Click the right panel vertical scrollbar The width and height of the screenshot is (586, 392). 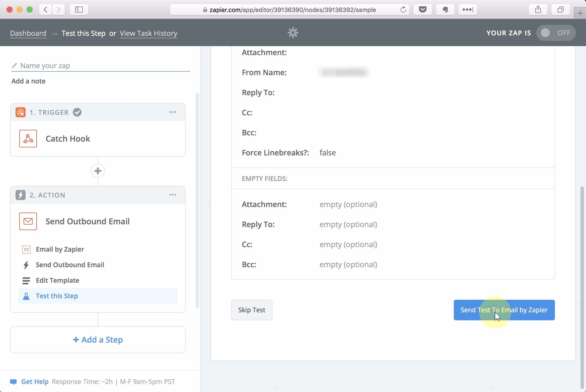pyautogui.click(x=582, y=287)
